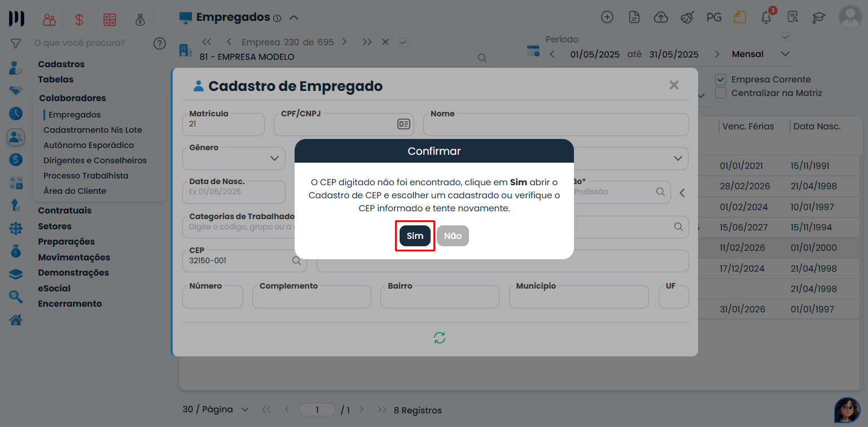
Task: Click the Município input field
Action: point(579,297)
